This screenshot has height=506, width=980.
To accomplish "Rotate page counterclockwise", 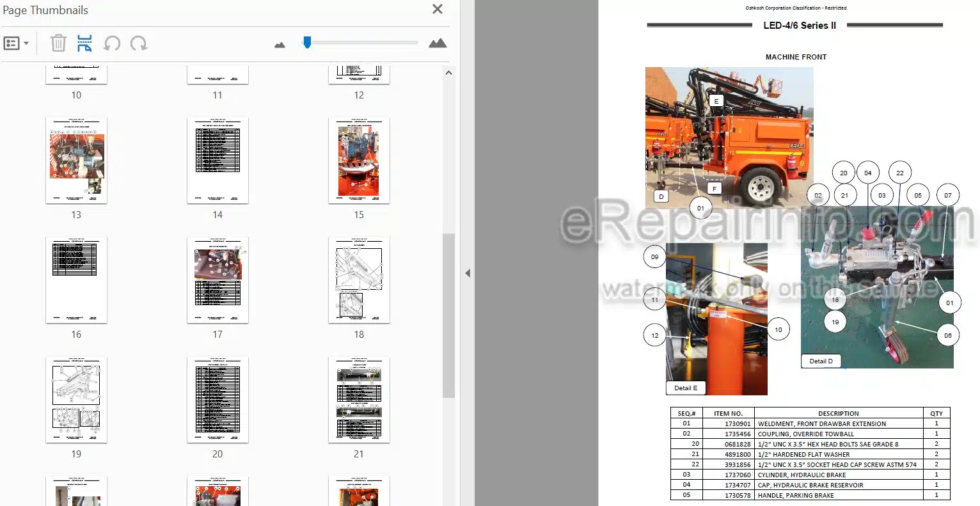I will coord(112,43).
